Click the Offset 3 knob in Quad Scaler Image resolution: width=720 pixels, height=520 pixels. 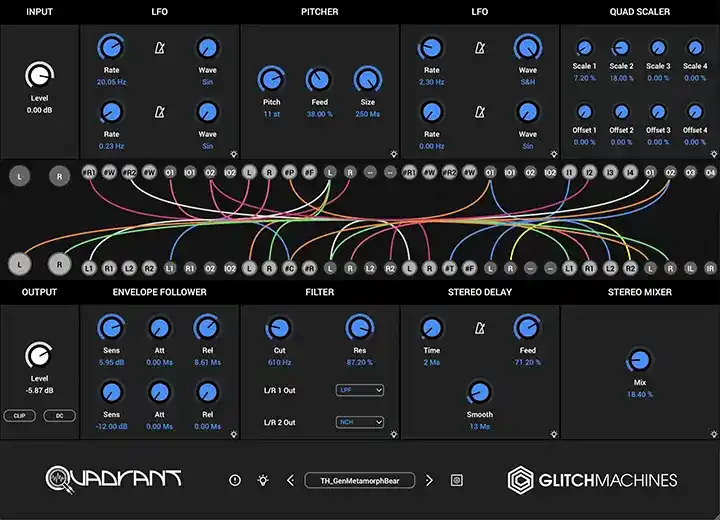pyautogui.click(x=658, y=112)
